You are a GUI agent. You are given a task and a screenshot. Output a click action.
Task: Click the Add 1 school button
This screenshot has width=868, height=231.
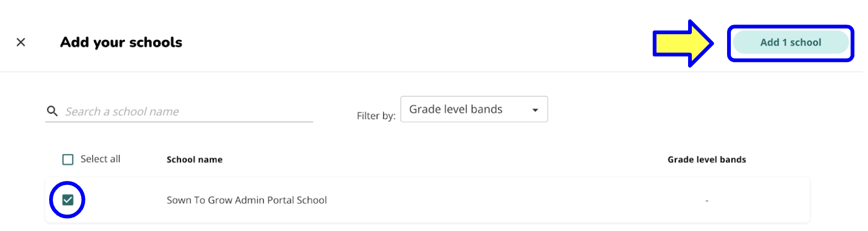(791, 42)
